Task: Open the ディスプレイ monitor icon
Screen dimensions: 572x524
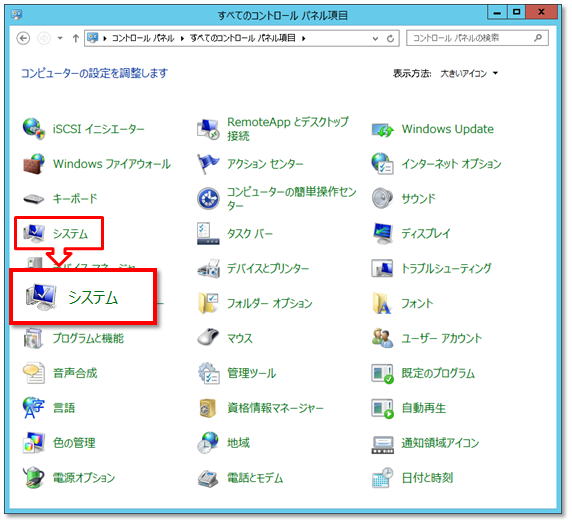Action: [382, 234]
